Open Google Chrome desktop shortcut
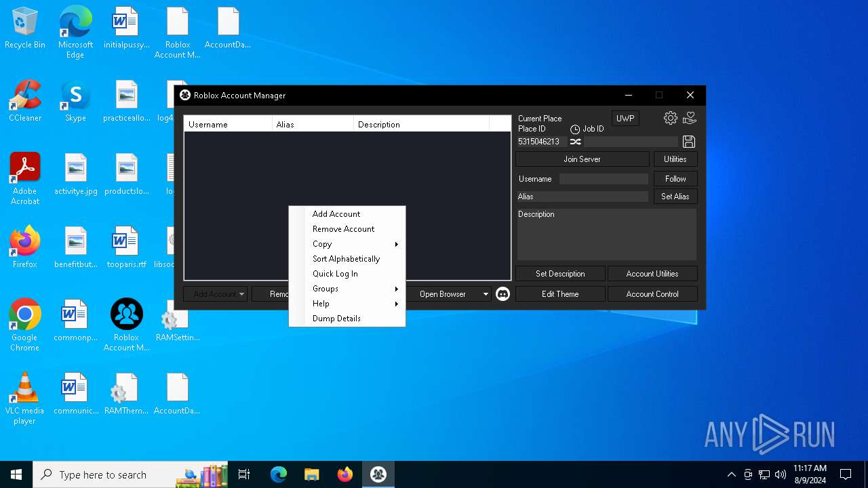The height and width of the screenshot is (488, 868). tap(25, 325)
